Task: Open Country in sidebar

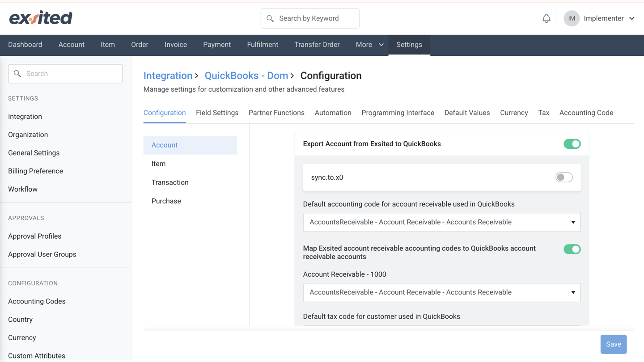Action: 20,320
